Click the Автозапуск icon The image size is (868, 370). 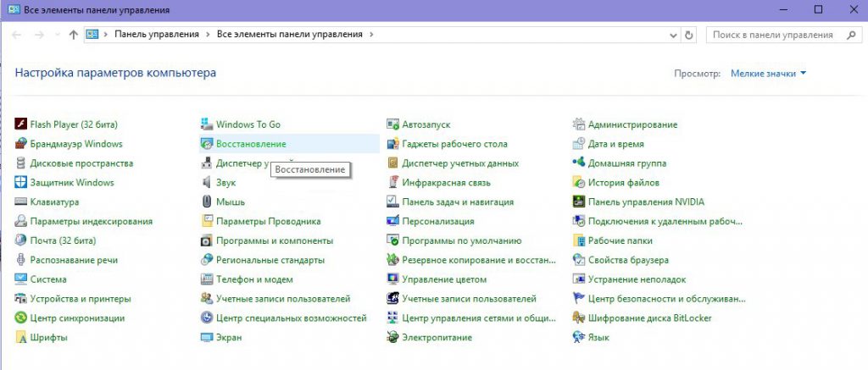pyautogui.click(x=392, y=124)
